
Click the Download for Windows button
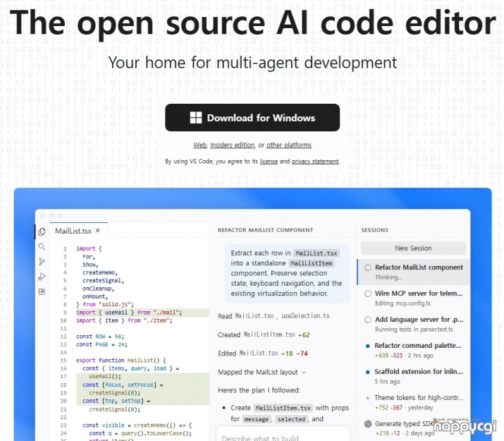coord(252,117)
